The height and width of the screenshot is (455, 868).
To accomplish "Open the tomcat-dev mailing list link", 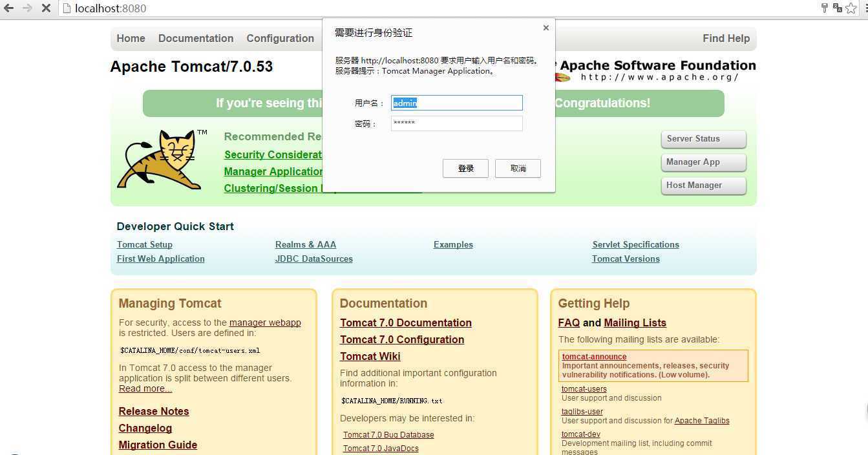I will (581, 434).
